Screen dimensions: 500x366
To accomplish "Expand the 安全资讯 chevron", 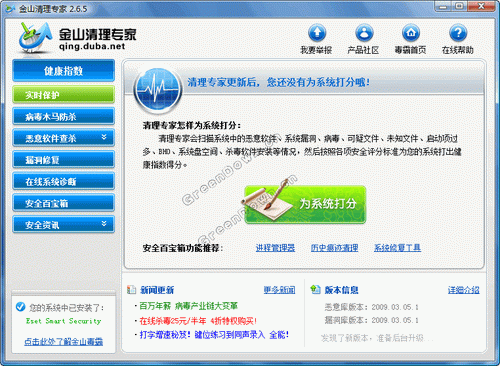I will 104,224.
